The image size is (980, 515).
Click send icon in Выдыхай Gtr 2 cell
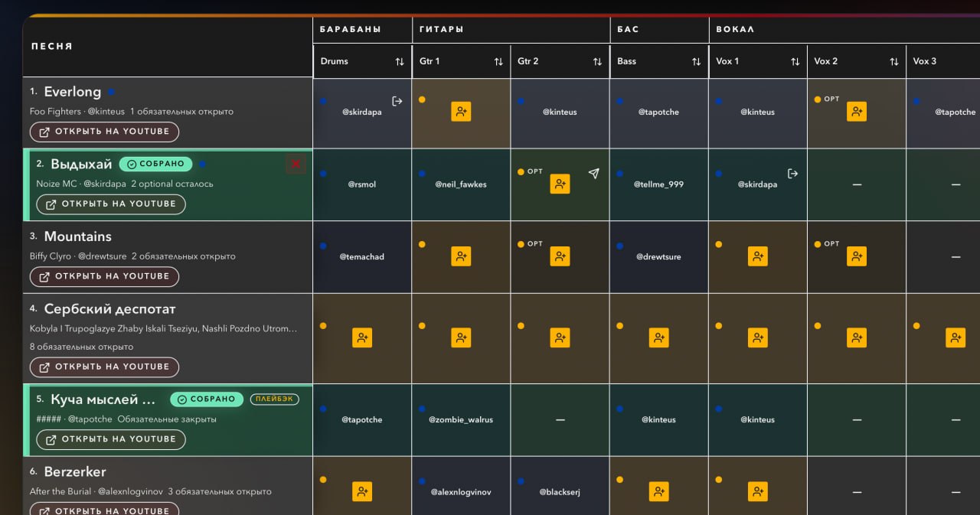pos(593,174)
